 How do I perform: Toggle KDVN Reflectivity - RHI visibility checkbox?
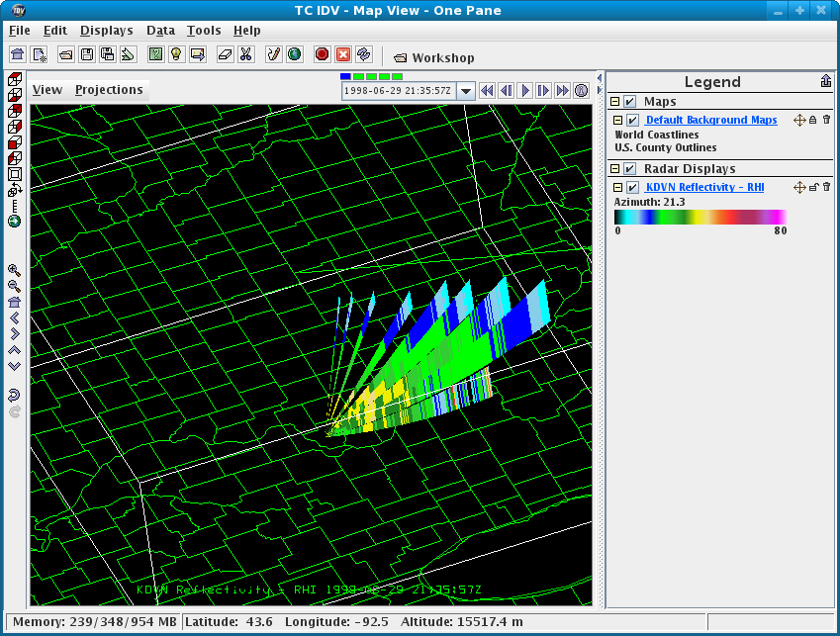(633, 188)
